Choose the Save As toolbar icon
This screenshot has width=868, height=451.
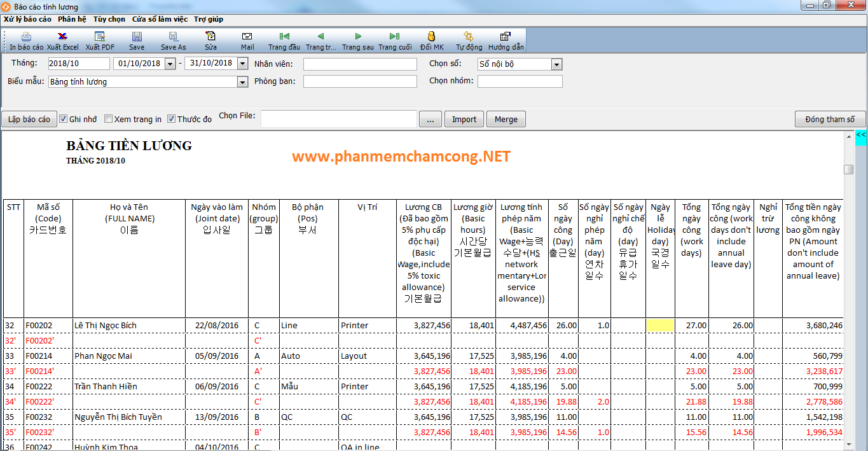click(173, 37)
